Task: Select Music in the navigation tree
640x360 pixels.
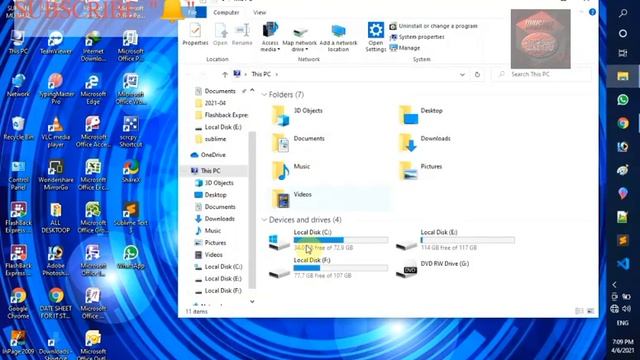Action: point(208,231)
